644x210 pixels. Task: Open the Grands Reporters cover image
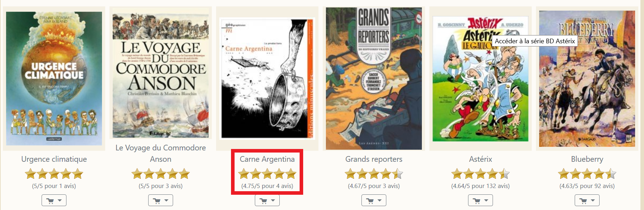pyautogui.click(x=374, y=78)
